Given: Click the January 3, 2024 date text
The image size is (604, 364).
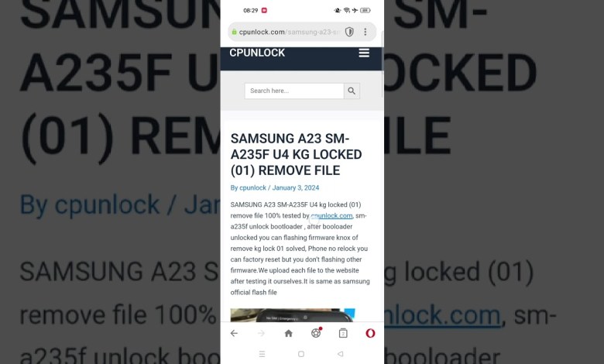Looking at the screenshot, I should tap(296, 187).
